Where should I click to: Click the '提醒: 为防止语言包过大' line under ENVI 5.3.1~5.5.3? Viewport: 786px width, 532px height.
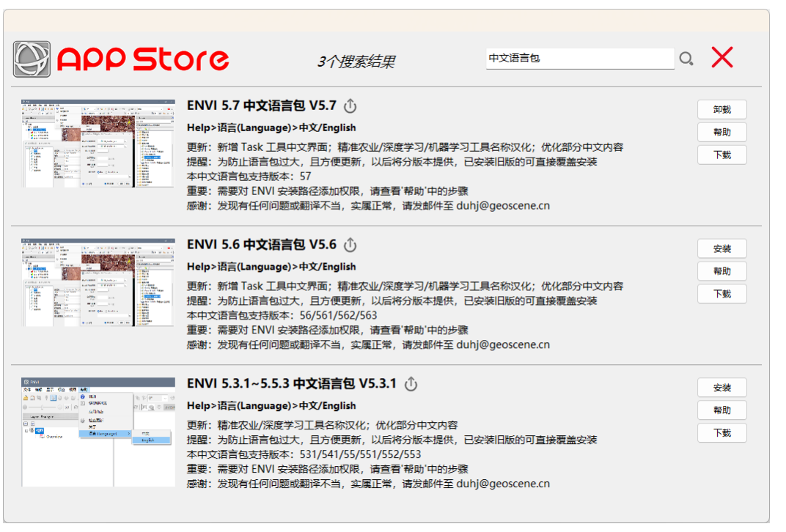(x=392, y=440)
